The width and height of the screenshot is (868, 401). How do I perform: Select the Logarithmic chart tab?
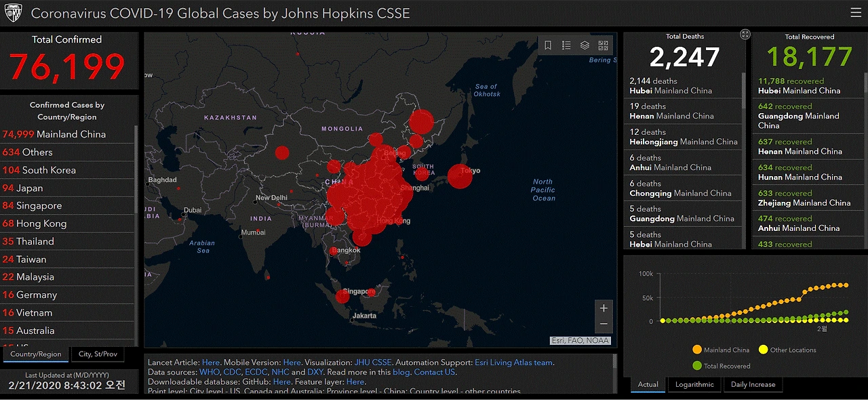point(694,384)
